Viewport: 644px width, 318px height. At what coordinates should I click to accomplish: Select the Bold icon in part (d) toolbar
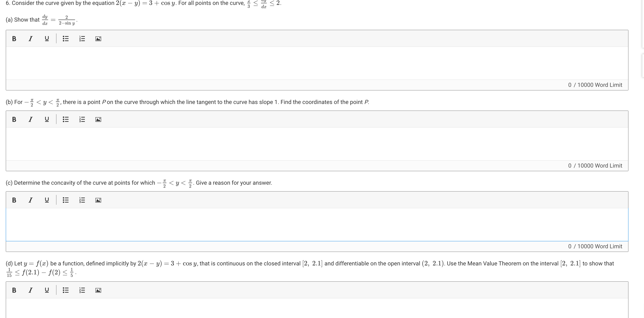pos(14,290)
